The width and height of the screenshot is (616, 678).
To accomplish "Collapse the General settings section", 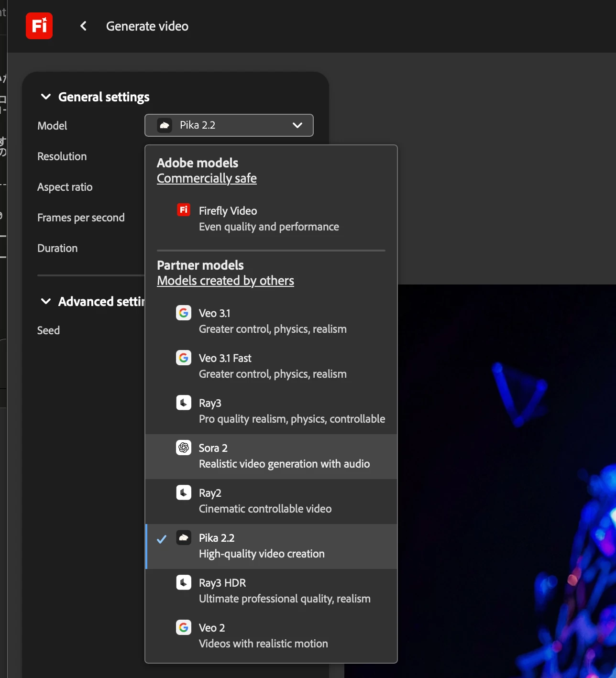I will (x=46, y=97).
